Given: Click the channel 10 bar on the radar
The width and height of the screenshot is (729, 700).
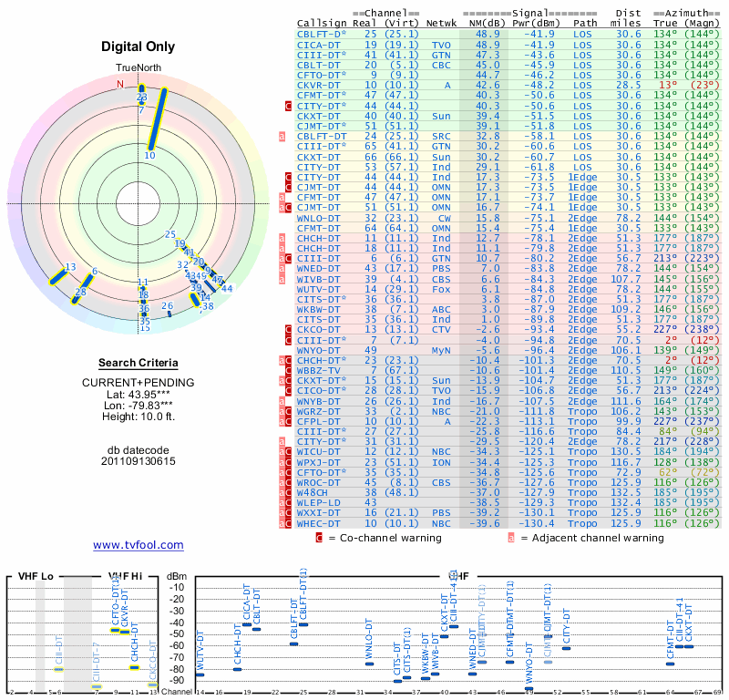Looking at the screenshot, I should [157, 118].
